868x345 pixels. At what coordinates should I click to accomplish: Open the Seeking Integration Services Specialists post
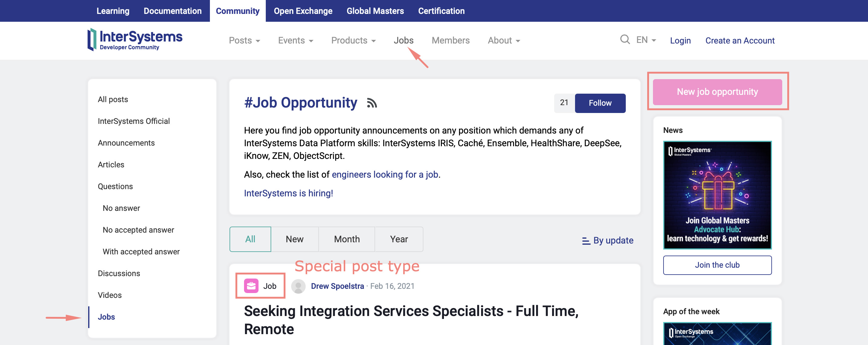pos(411,320)
